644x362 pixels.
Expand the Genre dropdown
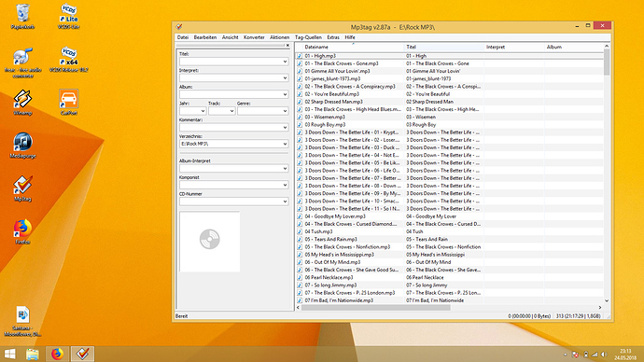pyautogui.click(x=285, y=111)
